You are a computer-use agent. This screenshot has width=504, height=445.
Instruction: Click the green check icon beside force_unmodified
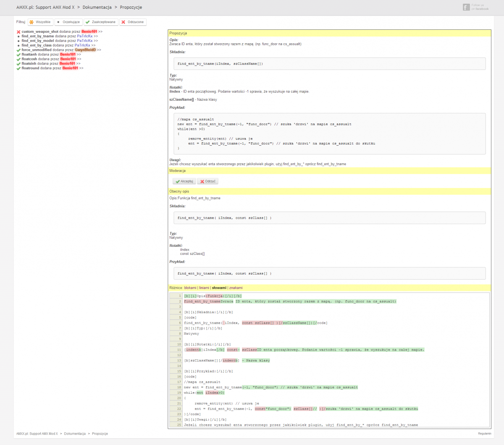pos(18,50)
